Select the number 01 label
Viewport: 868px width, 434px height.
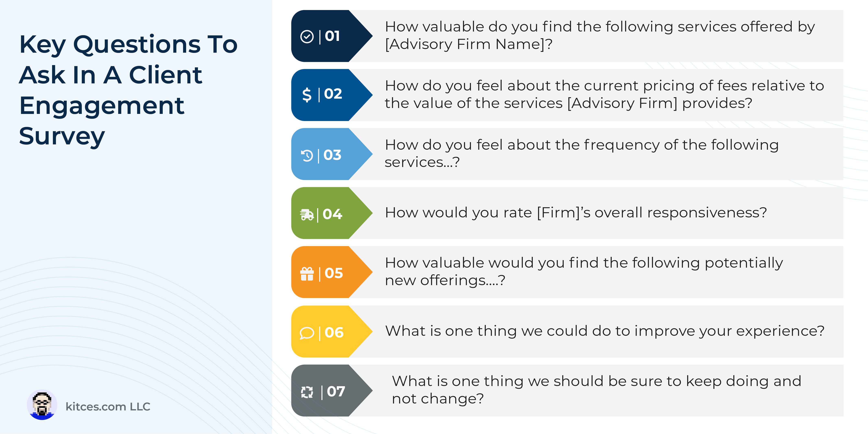click(332, 36)
